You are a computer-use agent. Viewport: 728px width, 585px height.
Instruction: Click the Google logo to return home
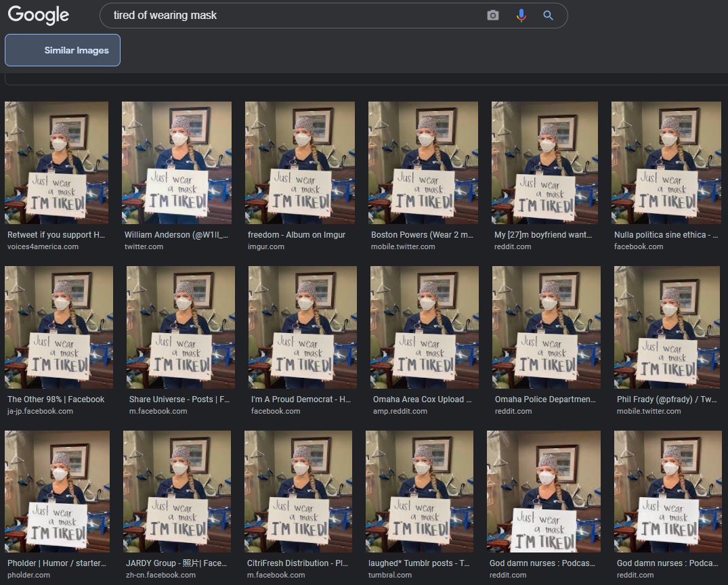click(x=38, y=15)
